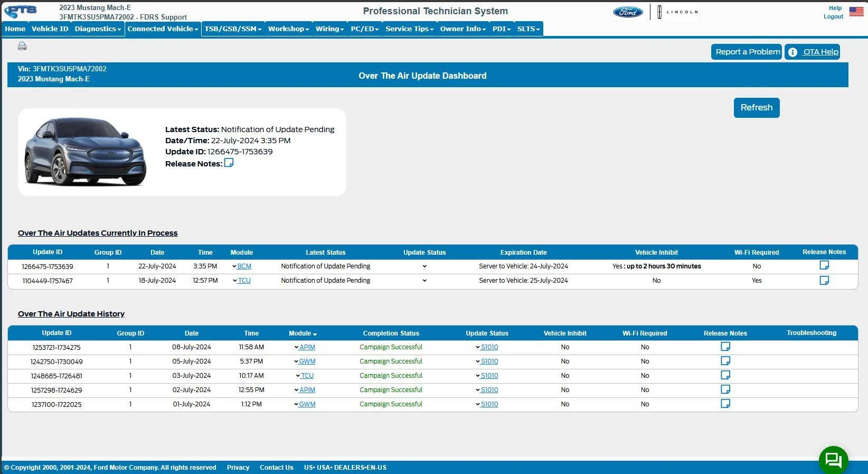The height and width of the screenshot is (474, 868).
Task: Open the Workshop menu
Action: (x=288, y=29)
